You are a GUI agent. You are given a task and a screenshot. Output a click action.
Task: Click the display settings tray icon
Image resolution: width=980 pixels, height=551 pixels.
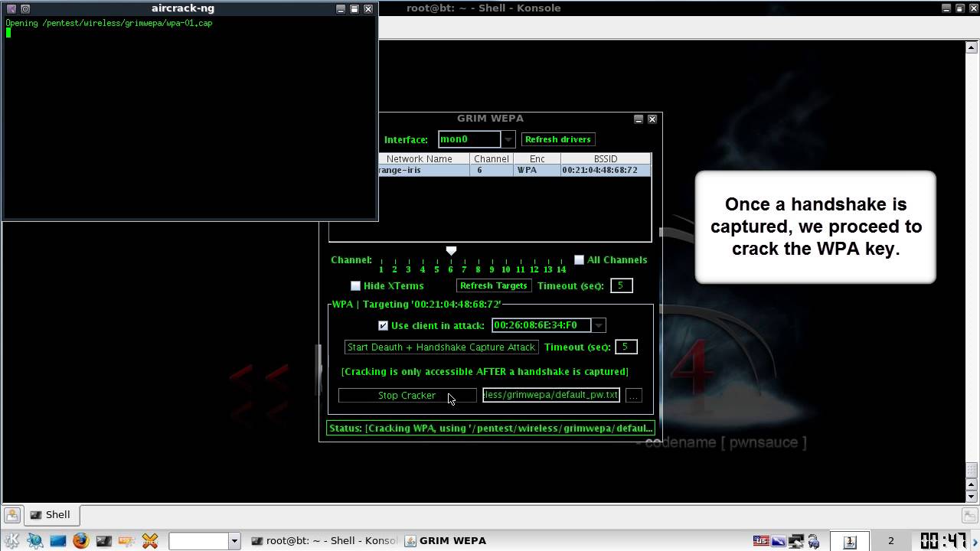779,540
